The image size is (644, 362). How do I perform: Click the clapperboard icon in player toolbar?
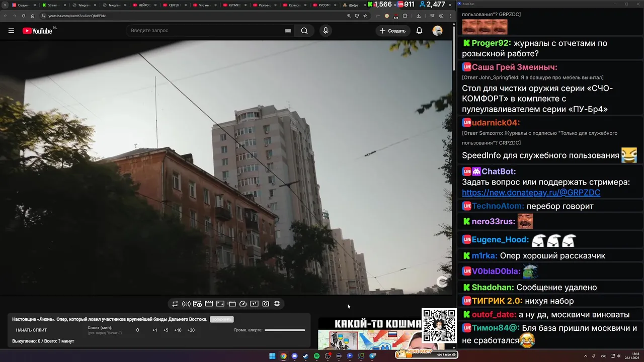click(209, 304)
